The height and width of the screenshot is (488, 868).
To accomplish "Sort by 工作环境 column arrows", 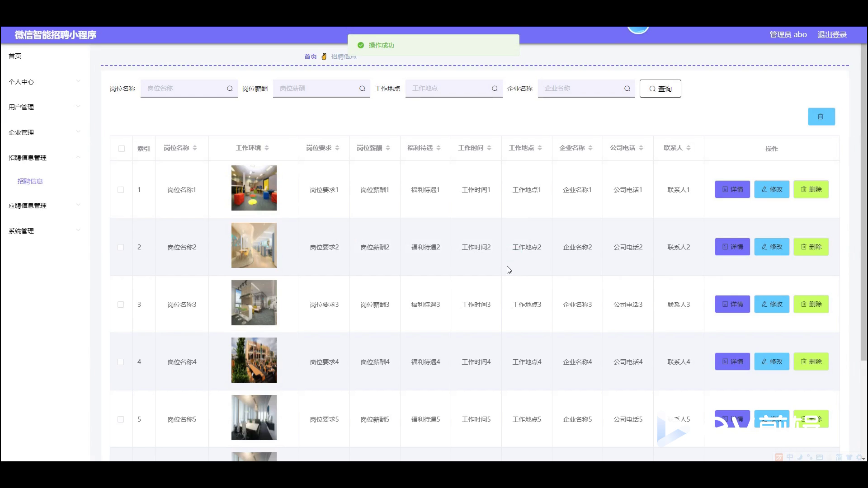I will click(267, 148).
